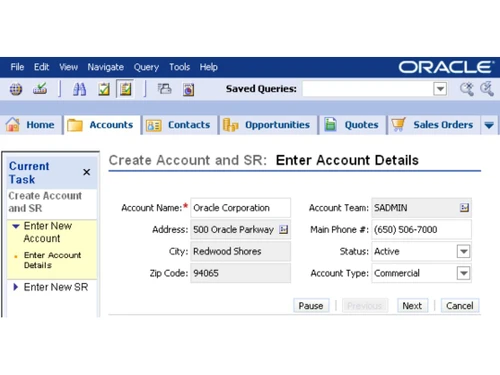500x375 pixels.
Task: Click the globe site map toolbar icon
Action: [16, 89]
